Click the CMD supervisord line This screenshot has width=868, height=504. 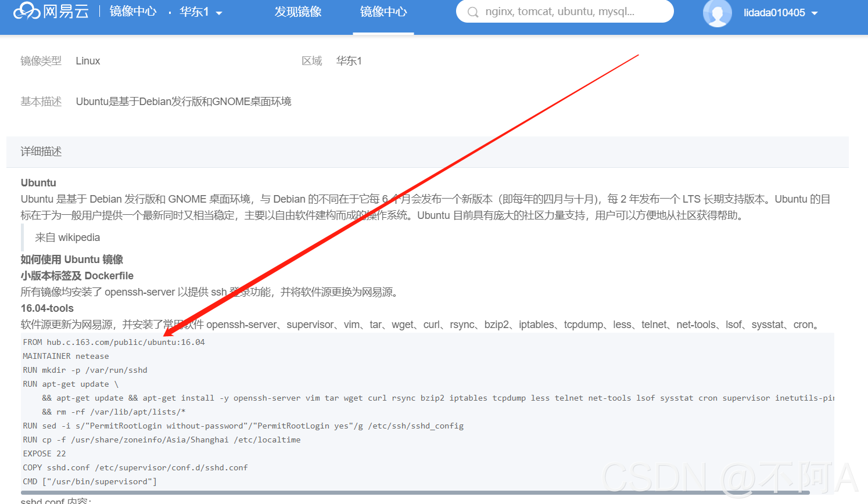[x=90, y=481]
